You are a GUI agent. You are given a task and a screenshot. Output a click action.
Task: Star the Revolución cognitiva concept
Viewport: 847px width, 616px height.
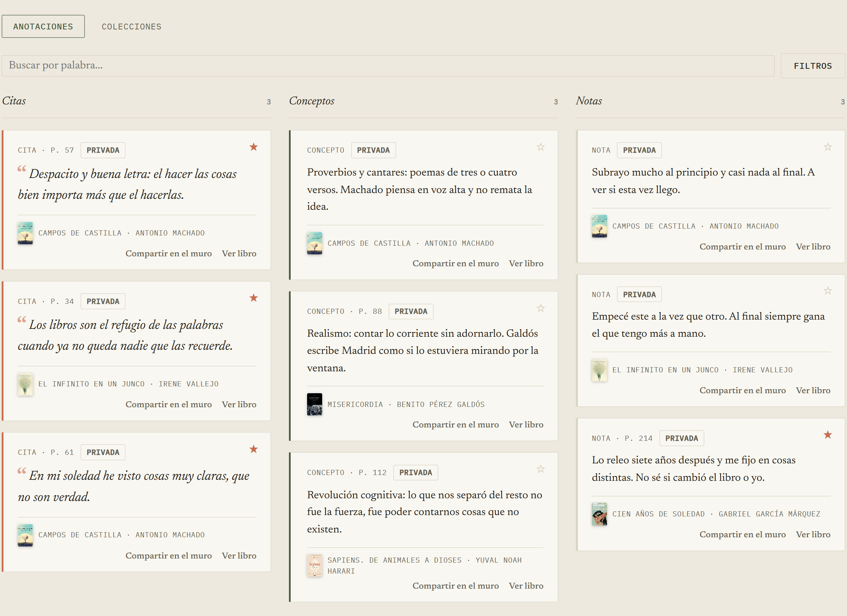540,469
